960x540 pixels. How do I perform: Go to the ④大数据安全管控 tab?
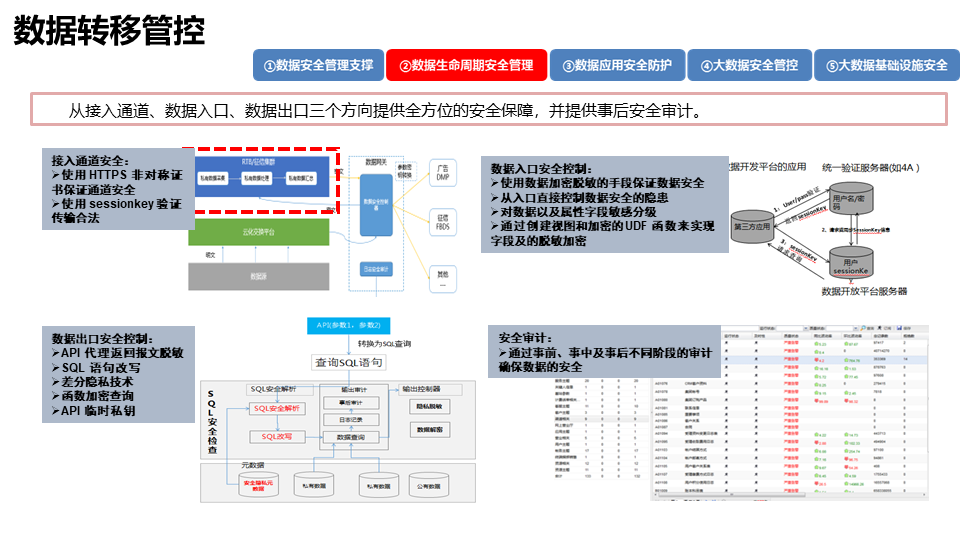[x=749, y=66]
